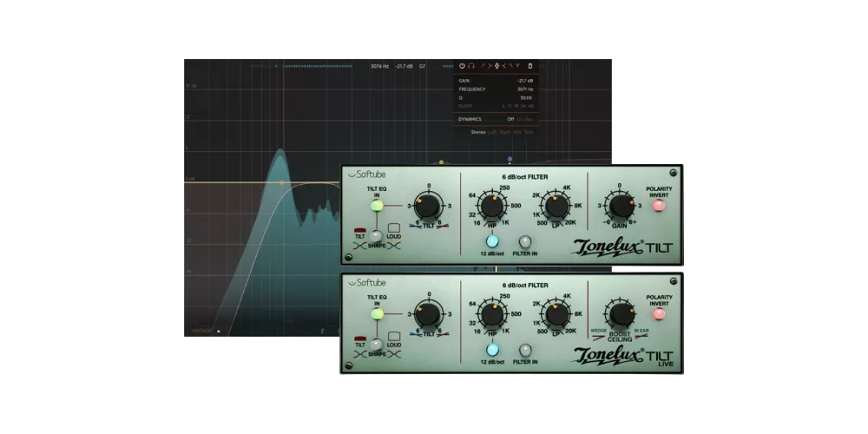Toggle 12 dB/oct on Tonelux Tilt
Image resolution: width=868 pixels, height=434 pixels.
pos(492,241)
